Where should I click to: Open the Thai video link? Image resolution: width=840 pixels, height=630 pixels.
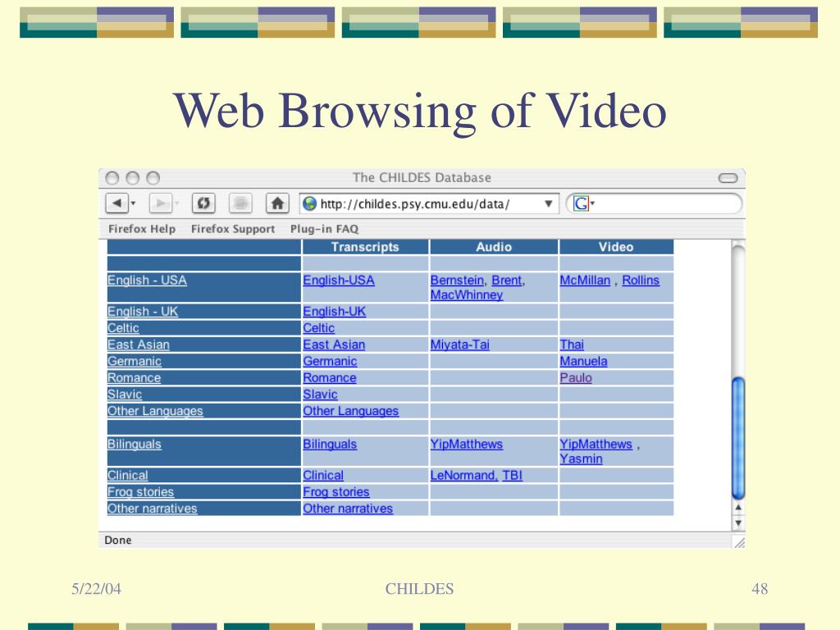(x=572, y=345)
